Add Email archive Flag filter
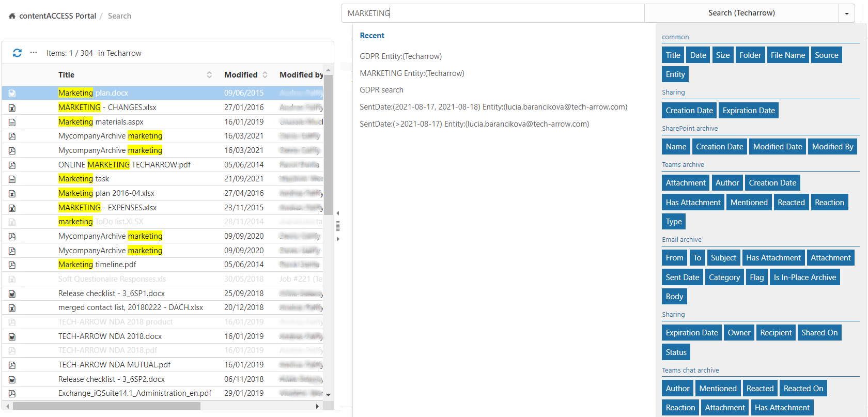This screenshot has height=417, width=868. [756, 277]
